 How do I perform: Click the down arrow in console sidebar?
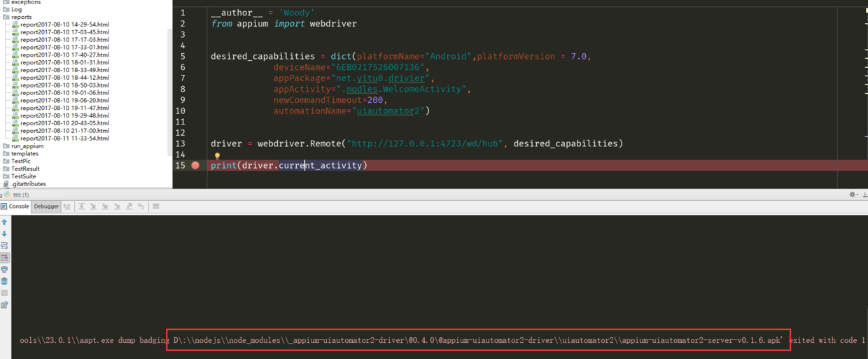4,234
